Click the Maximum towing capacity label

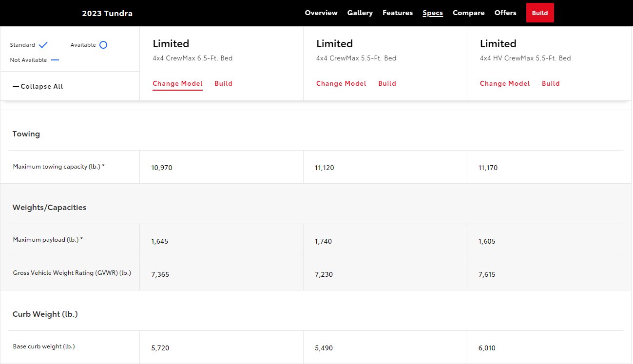[59, 167]
